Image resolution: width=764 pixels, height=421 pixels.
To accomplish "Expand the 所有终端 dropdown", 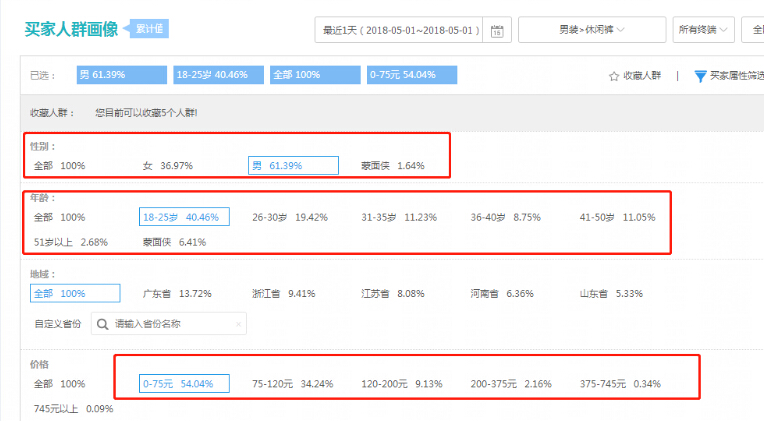I will [703, 30].
